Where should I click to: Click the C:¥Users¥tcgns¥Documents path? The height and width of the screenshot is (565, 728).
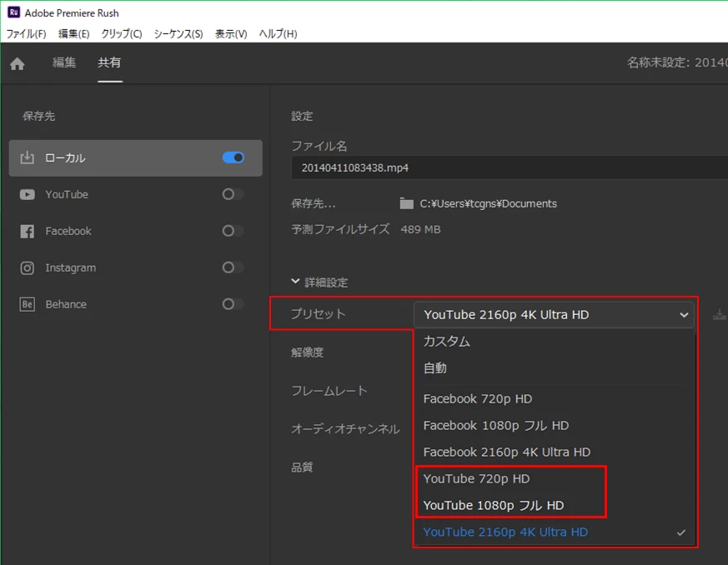tap(488, 203)
